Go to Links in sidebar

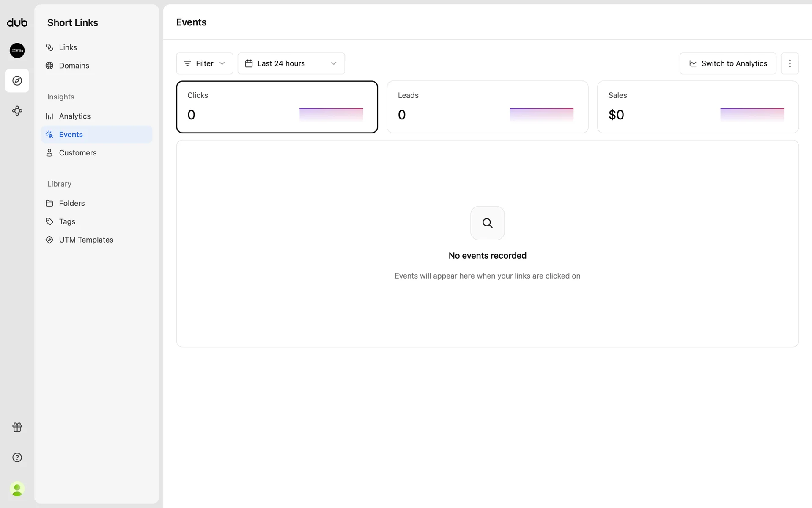[68, 47]
